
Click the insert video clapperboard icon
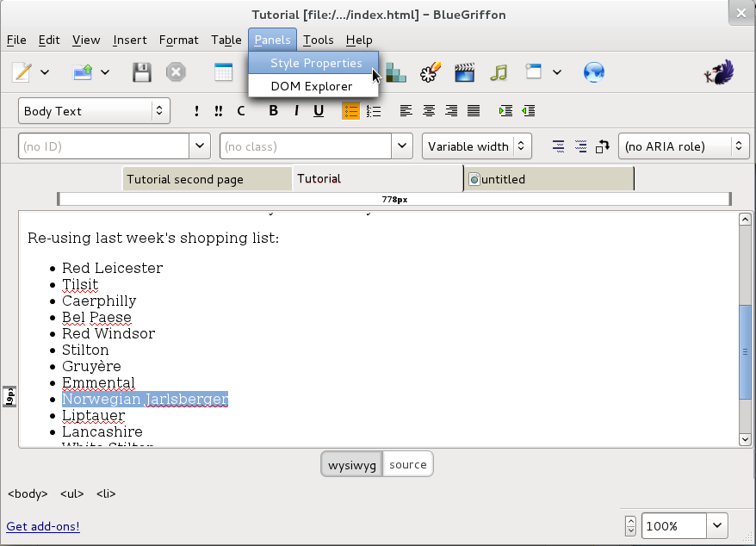point(465,72)
